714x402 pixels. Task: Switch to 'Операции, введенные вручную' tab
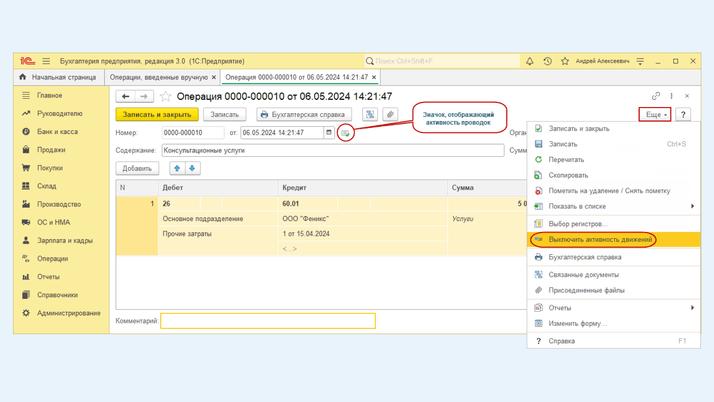click(x=158, y=77)
